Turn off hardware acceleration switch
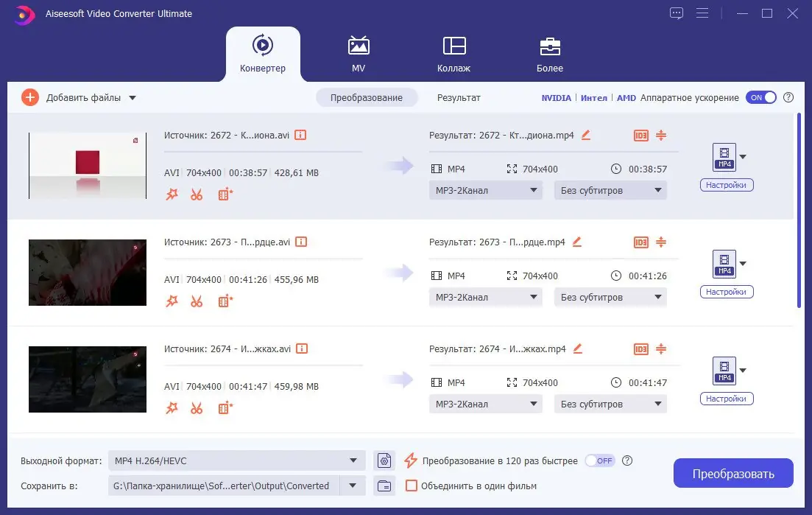The width and height of the screenshot is (812, 515). (760, 97)
